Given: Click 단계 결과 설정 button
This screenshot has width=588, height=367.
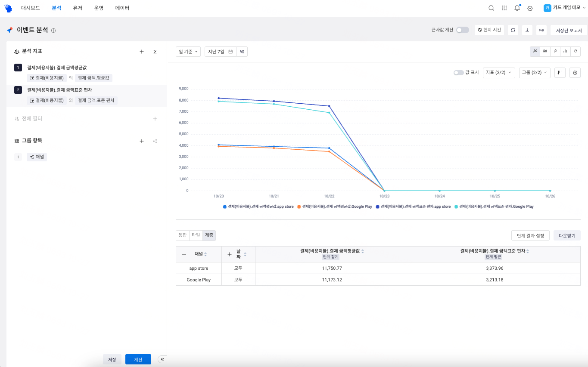Looking at the screenshot, I should pos(530,235).
